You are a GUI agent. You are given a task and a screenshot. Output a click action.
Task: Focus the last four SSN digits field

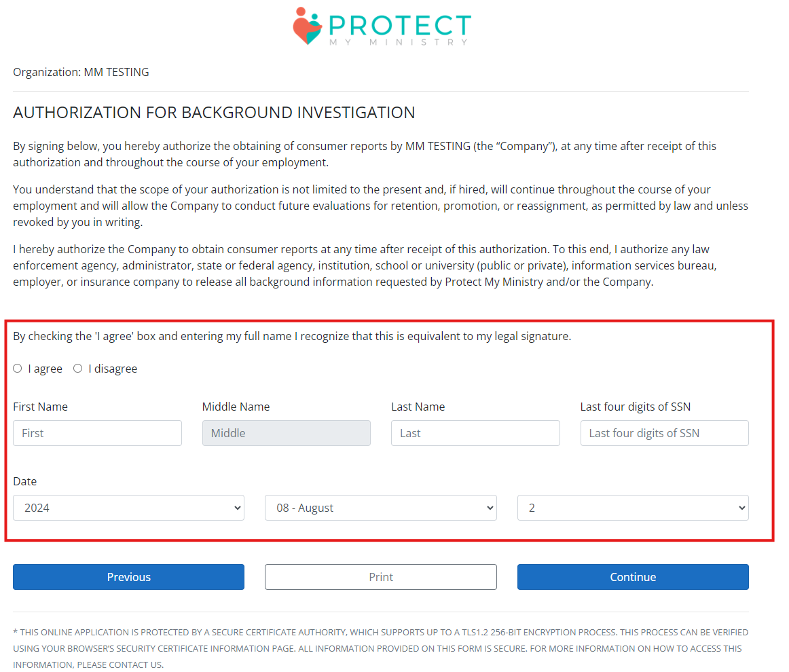pyautogui.click(x=664, y=433)
